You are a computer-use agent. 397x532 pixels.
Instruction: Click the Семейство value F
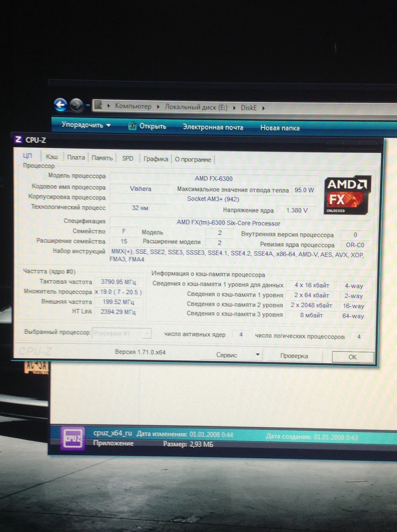124,231
